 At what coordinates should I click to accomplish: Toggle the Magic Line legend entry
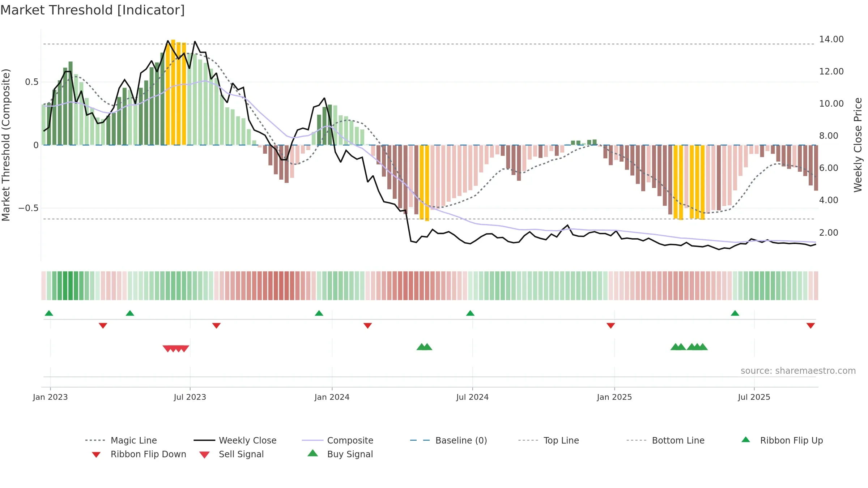121,440
